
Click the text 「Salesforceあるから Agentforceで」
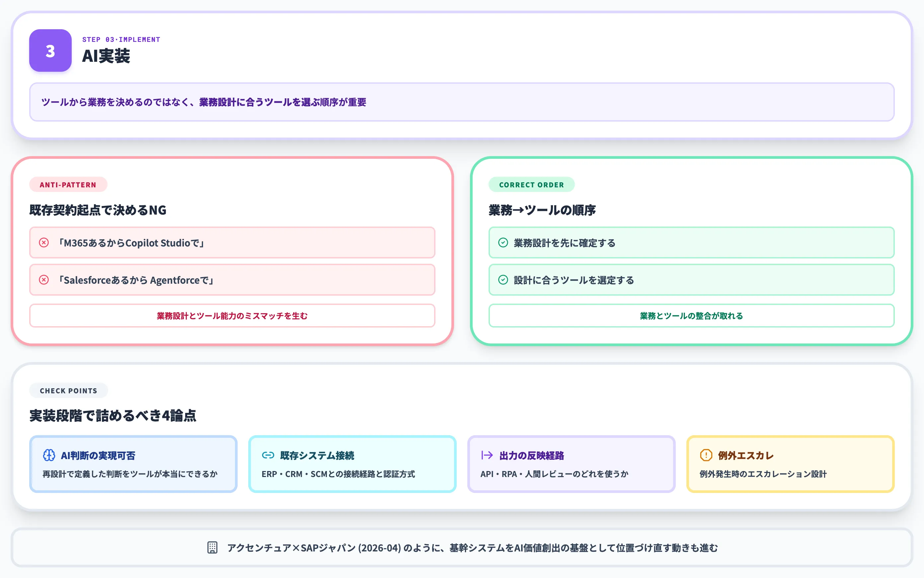pyautogui.click(x=136, y=280)
